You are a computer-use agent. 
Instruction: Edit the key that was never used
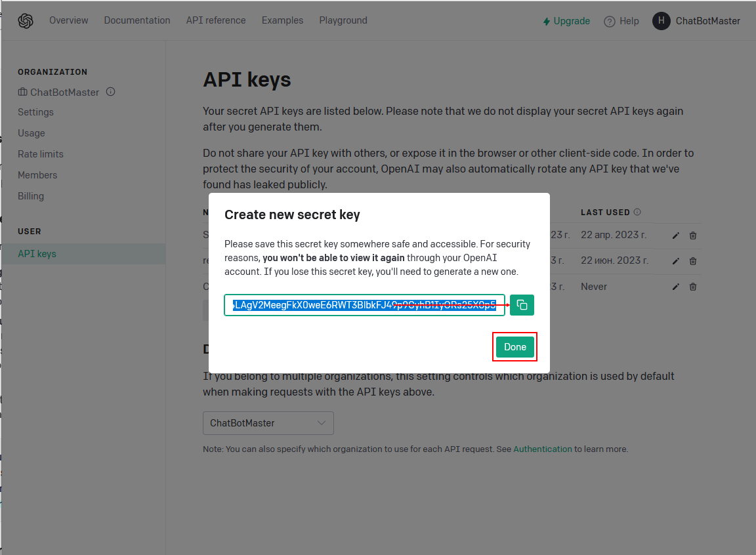point(676,287)
